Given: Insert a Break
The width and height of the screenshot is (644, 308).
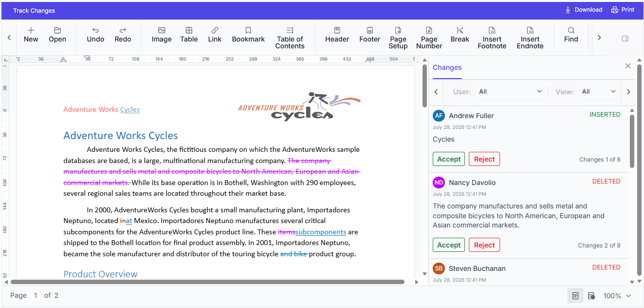Looking at the screenshot, I should [x=460, y=35].
